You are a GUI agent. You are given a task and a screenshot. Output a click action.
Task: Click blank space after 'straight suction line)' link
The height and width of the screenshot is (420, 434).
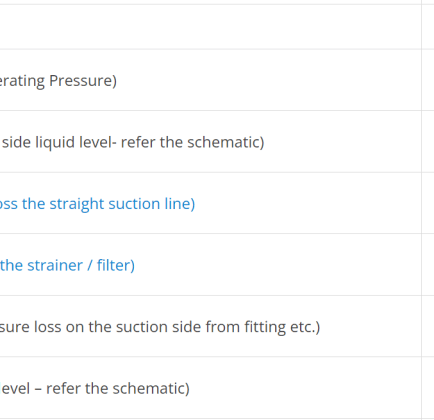tap(308, 203)
